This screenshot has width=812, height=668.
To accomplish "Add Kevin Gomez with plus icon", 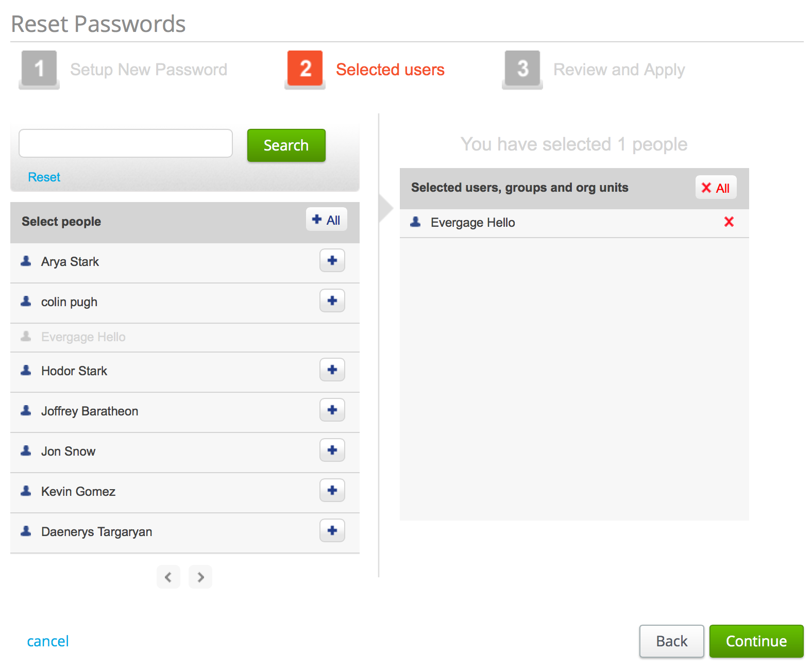I will point(332,491).
